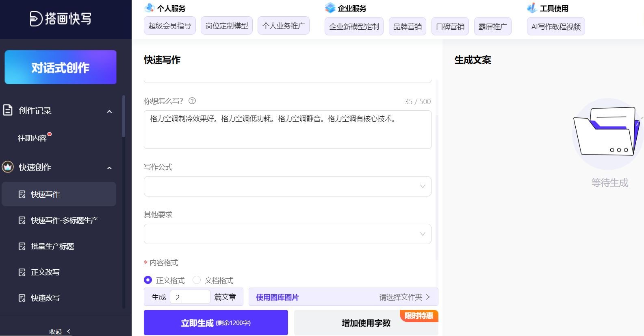This screenshot has width=644, height=336.
Task: Click 增加使用字数 button
Action: (366, 323)
